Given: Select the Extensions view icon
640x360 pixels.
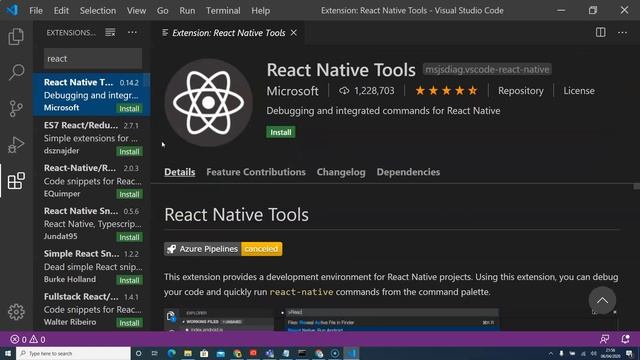Looking at the screenshot, I should click(x=16, y=181).
